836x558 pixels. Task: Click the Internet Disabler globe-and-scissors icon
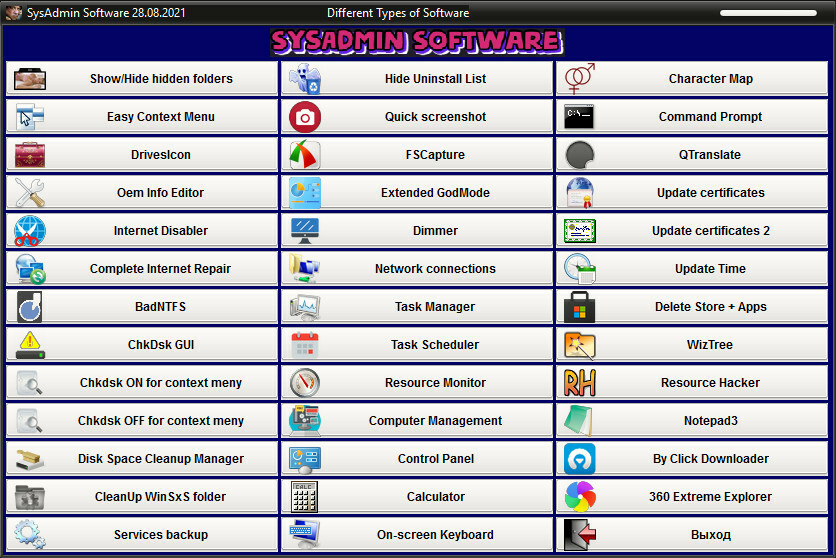[x=30, y=231]
